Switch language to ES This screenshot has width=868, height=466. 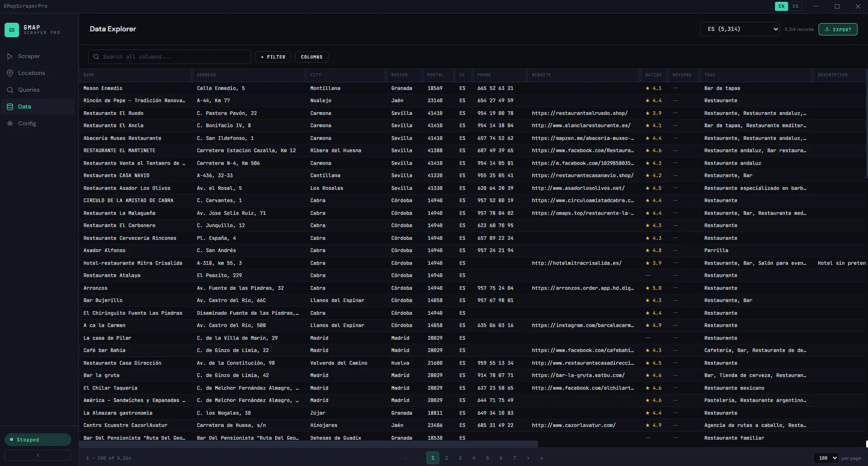795,6
